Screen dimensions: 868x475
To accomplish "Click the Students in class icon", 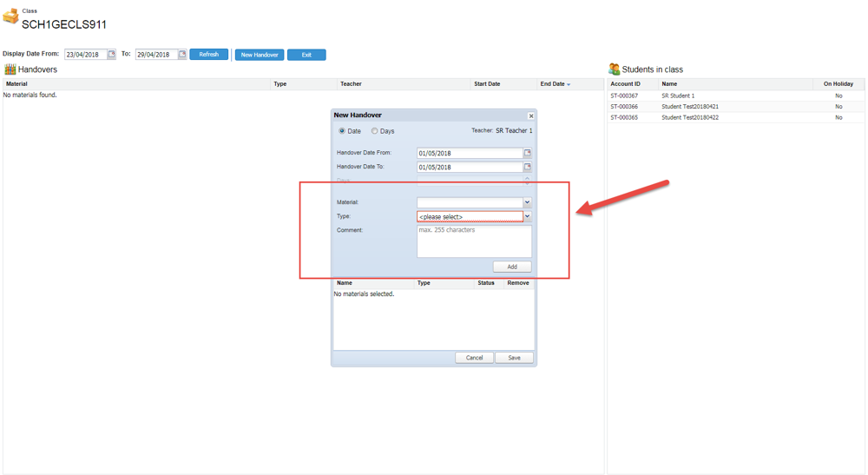I will coord(615,69).
